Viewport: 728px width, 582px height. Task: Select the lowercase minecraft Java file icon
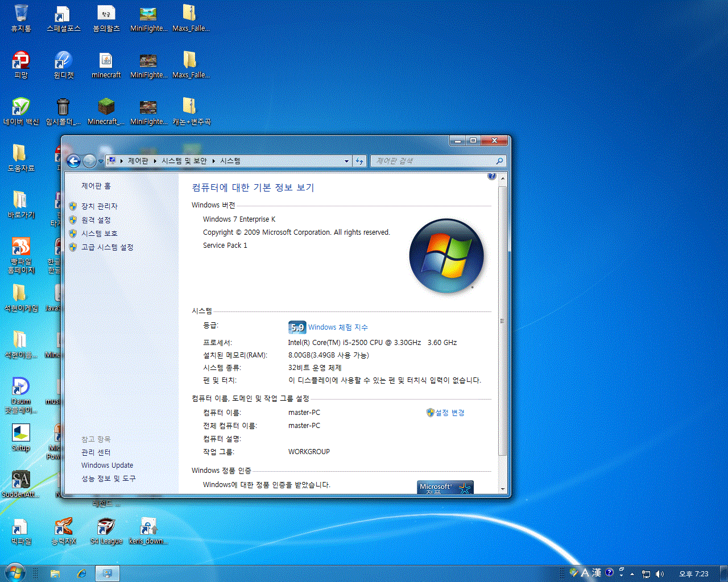(x=106, y=65)
